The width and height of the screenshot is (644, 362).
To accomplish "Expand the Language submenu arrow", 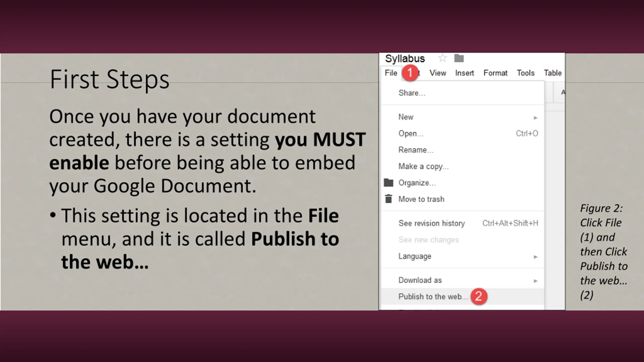I will coord(535,257).
